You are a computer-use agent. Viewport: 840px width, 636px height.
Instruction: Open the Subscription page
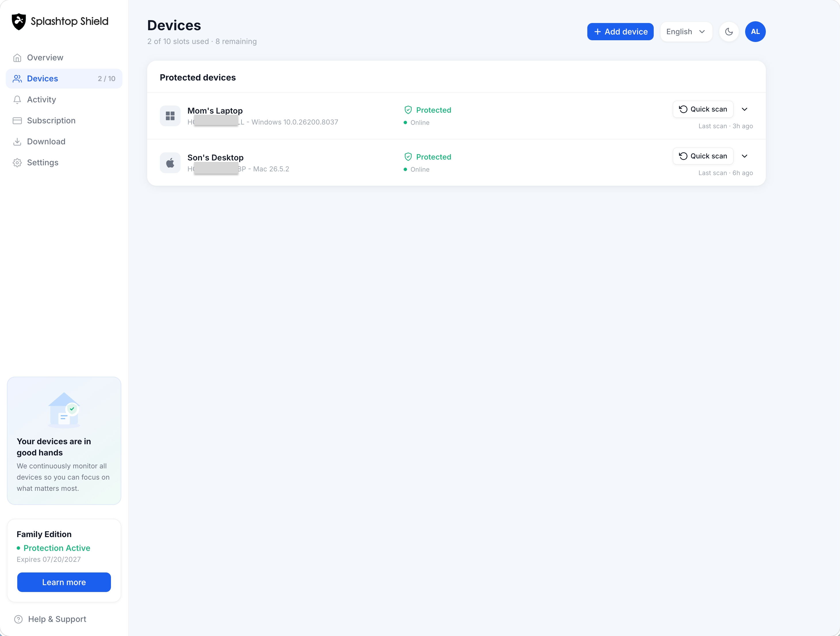click(64, 121)
